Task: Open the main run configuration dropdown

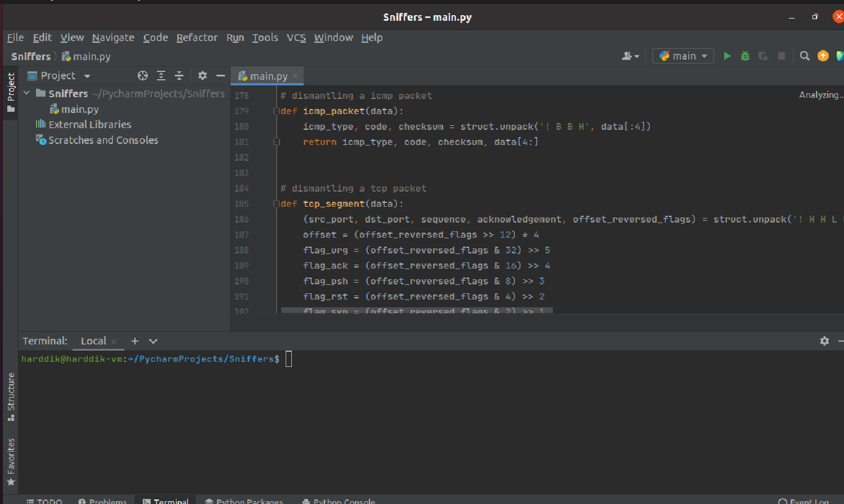Action: (683, 56)
